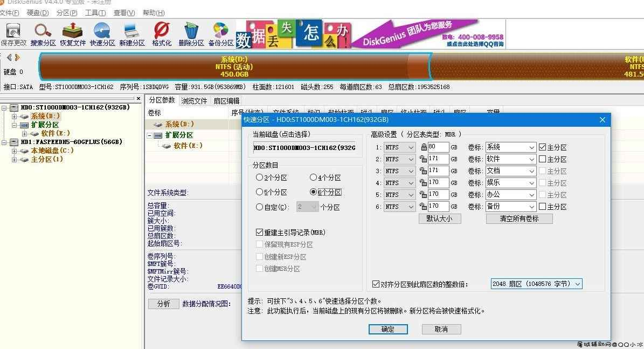Open the 帮助(H) menu
644x349 pixels.
point(154,13)
